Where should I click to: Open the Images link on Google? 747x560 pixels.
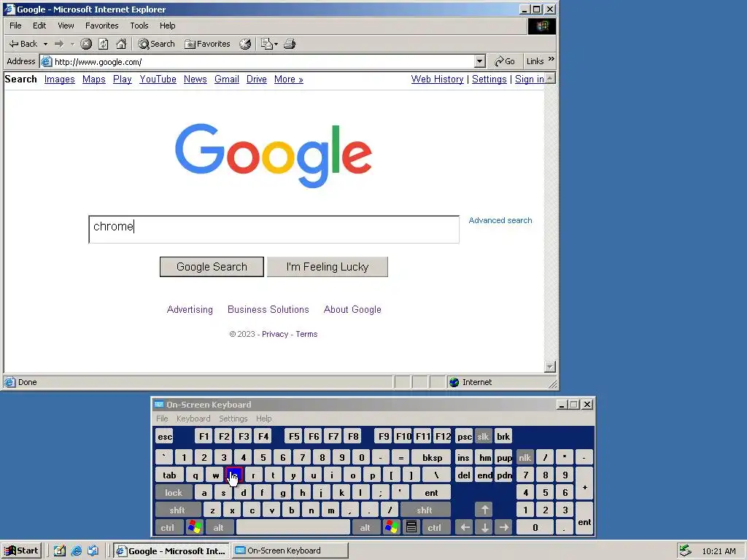(60, 79)
